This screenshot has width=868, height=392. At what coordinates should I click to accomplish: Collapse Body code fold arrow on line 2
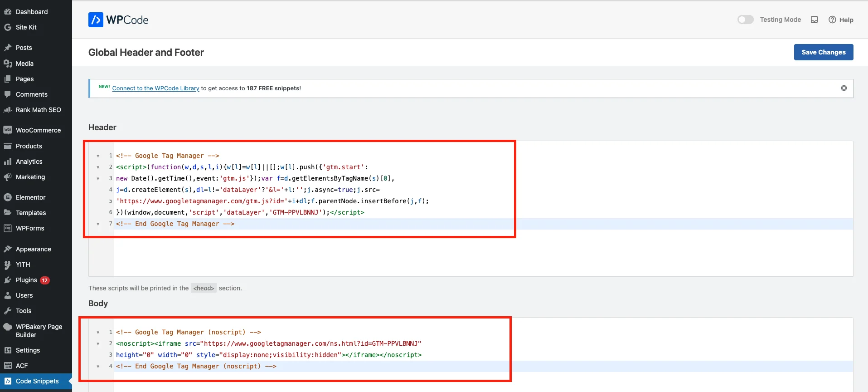click(98, 343)
